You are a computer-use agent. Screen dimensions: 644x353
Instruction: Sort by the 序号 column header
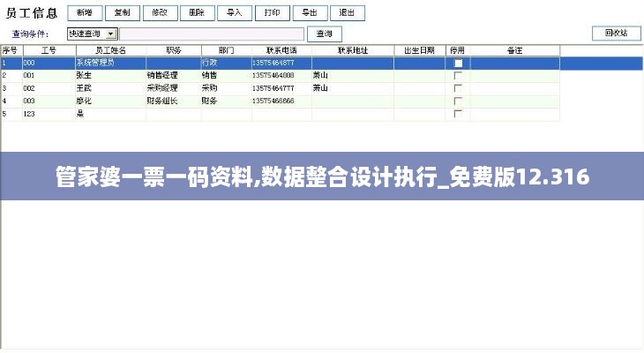tap(11, 50)
